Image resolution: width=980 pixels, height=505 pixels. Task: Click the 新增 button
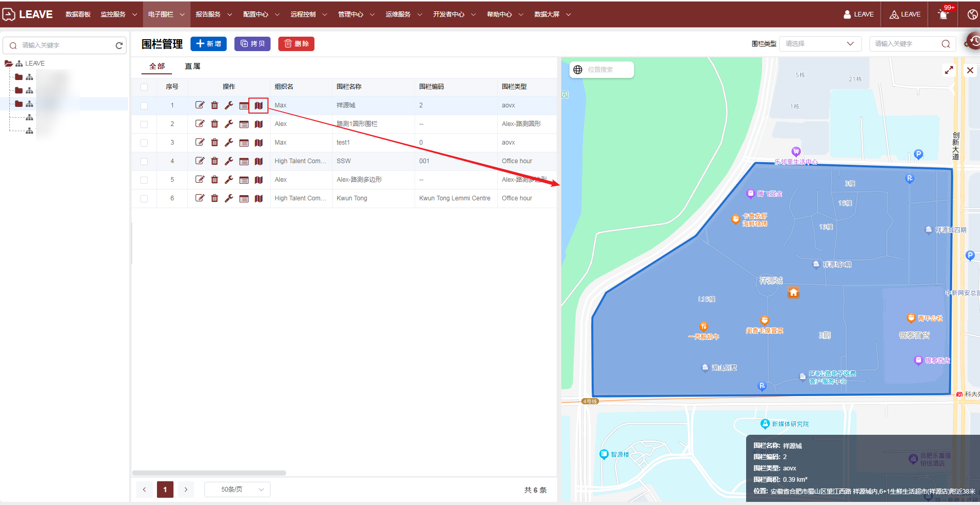click(209, 44)
